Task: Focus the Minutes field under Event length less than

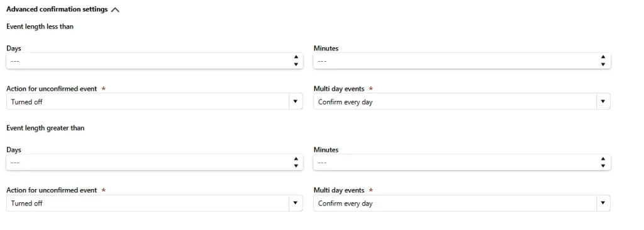Action: click(x=462, y=61)
